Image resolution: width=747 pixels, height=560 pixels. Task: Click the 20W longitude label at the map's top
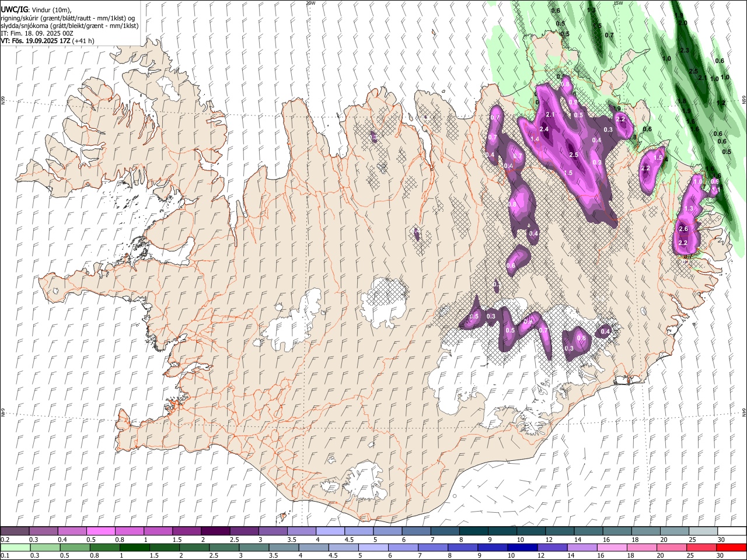[311, 3]
